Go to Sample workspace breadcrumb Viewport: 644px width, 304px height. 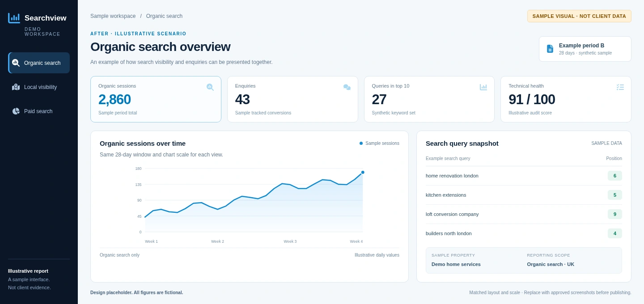[x=113, y=16]
